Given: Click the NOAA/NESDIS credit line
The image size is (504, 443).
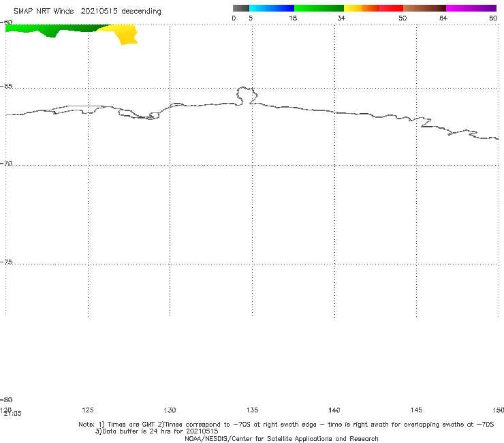Looking at the screenshot, I should 281,438.
